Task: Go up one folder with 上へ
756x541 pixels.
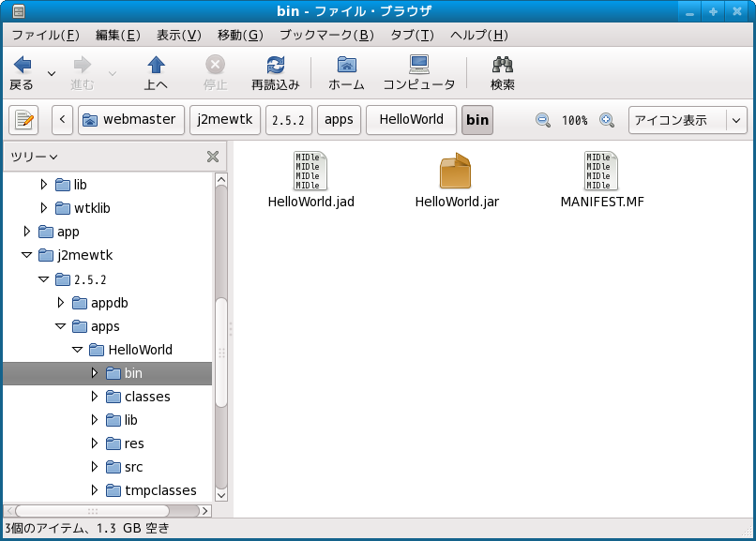Action: point(156,73)
